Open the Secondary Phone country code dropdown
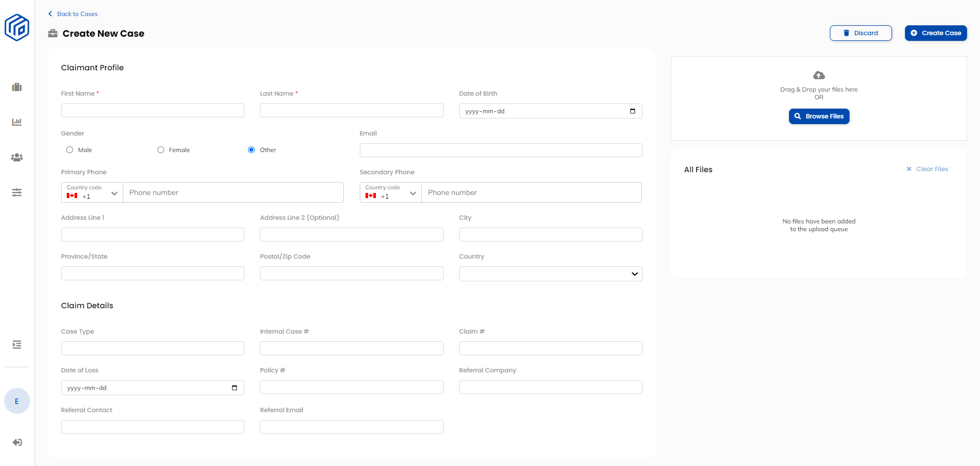The image size is (980, 466). point(391,192)
